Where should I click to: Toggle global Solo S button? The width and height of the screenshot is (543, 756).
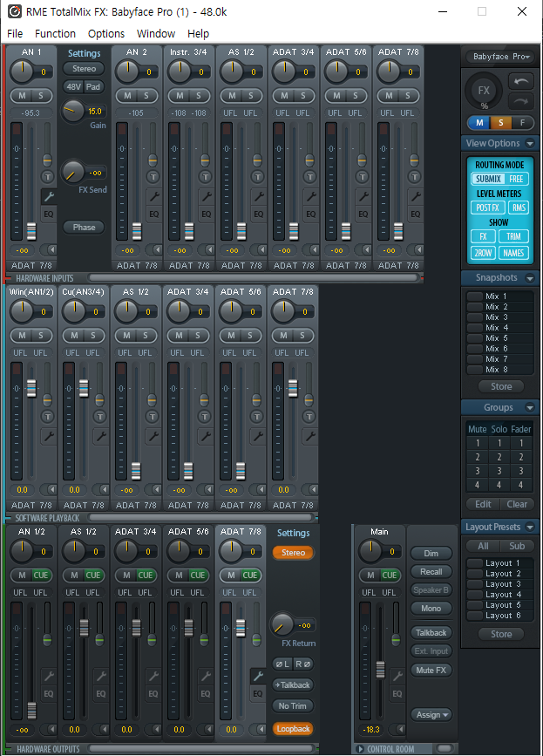click(501, 122)
